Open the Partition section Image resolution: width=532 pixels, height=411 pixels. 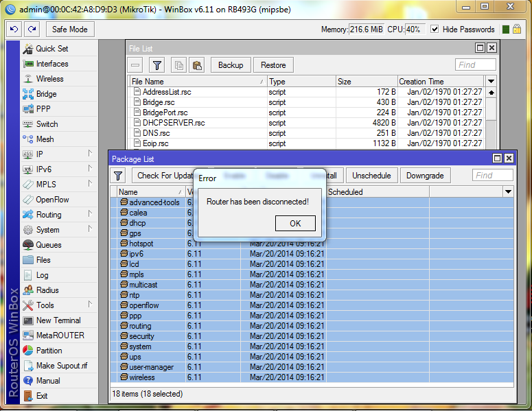pyautogui.click(x=49, y=351)
